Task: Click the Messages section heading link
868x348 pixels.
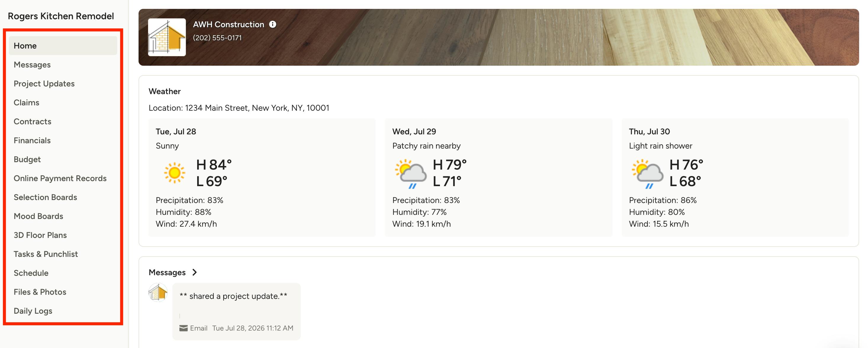Action: click(x=167, y=272)
